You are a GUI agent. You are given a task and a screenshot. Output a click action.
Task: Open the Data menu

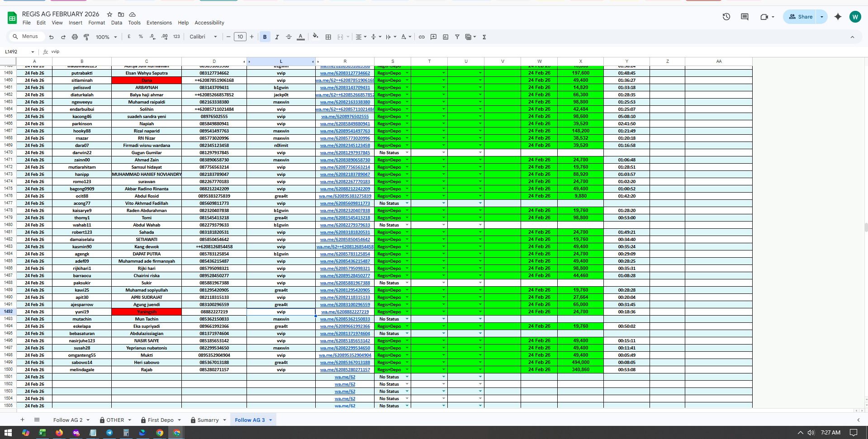[117, 23]
